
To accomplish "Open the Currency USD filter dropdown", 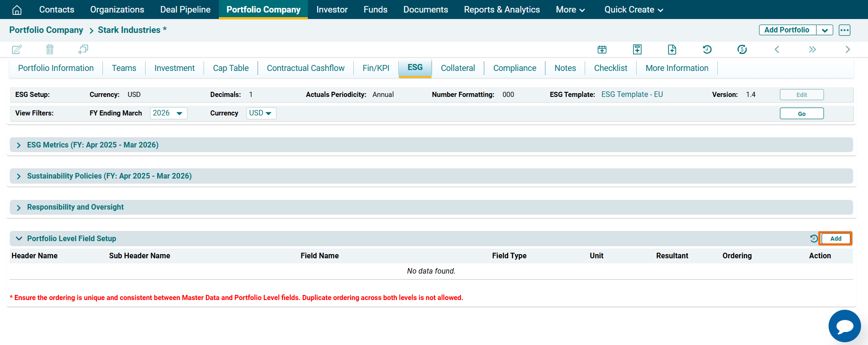I will pyautogui.click(x=261, y=113).
